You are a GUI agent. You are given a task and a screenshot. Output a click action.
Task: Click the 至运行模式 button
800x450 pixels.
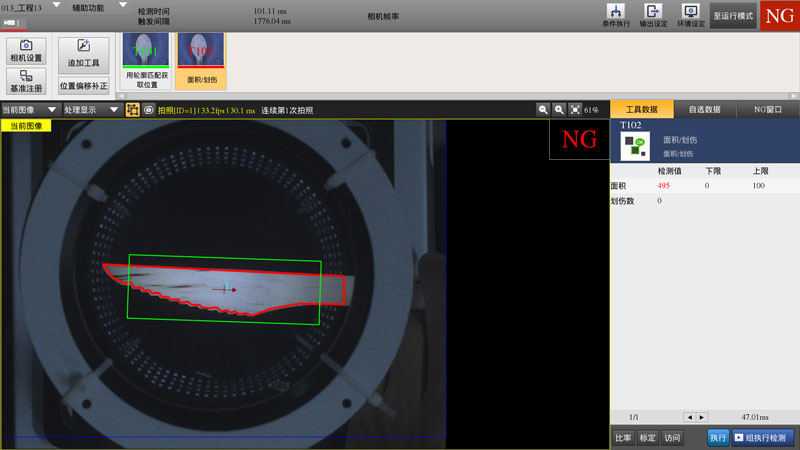coord(733,17)
